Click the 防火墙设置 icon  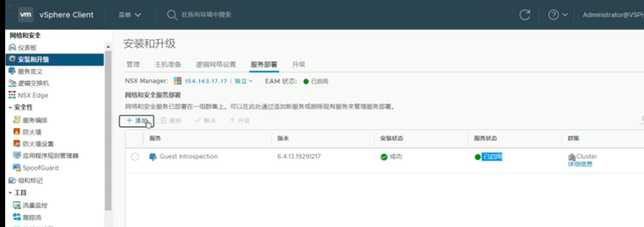[17, 144]
